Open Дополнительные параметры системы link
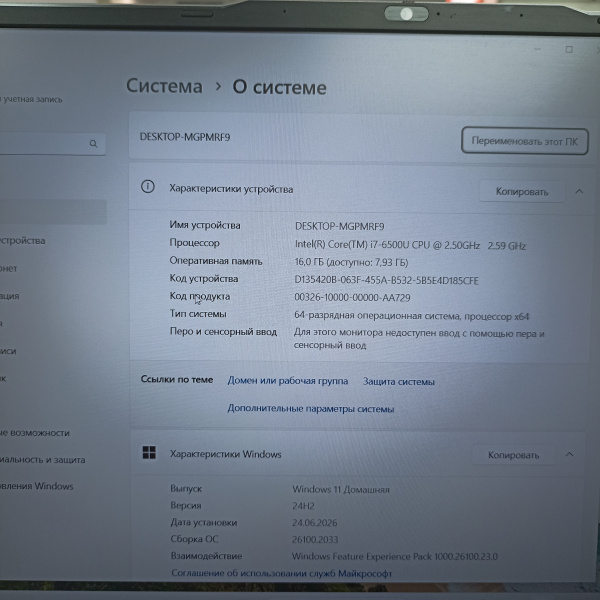The image size is (600, 600). point(311,409)
